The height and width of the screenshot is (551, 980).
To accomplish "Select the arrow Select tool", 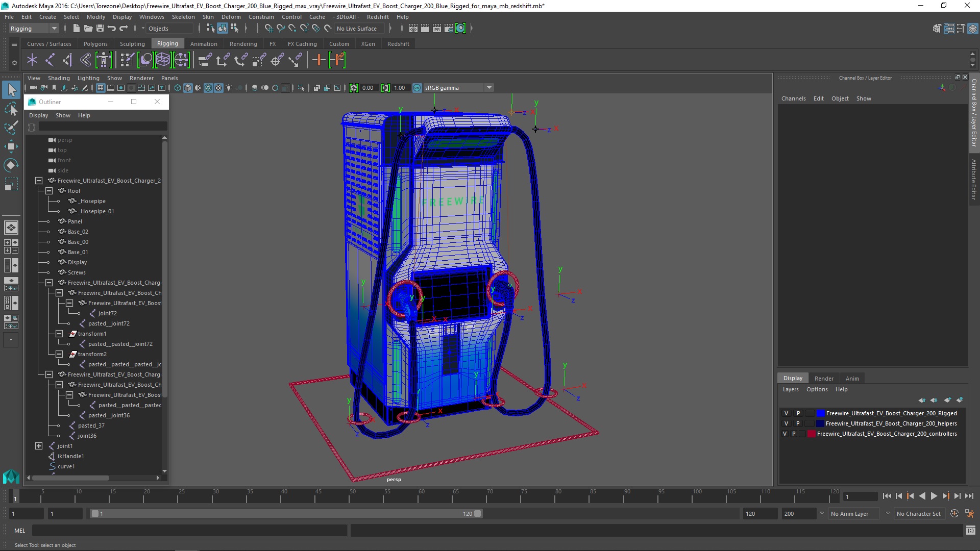I will (x=11, y=90).
